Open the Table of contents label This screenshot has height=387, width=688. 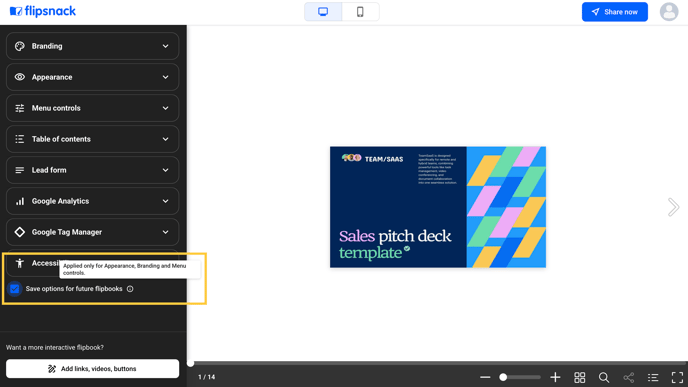pos(61,139)
